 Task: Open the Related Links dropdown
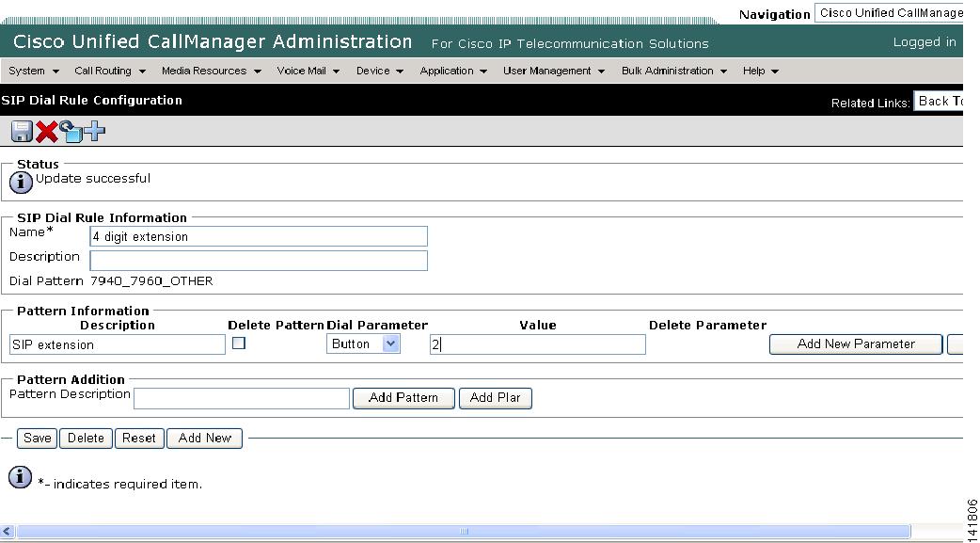pyautogui.click(x=938, y=102)
